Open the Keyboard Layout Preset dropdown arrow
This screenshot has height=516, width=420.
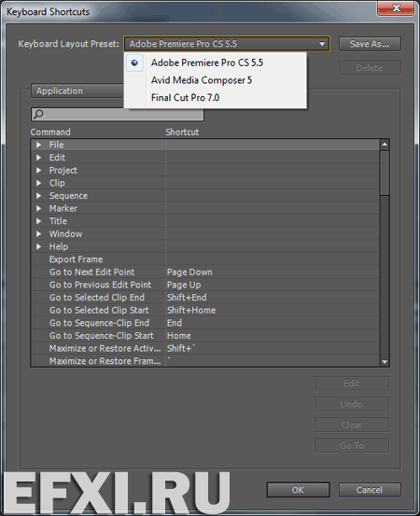click(322, 44)
